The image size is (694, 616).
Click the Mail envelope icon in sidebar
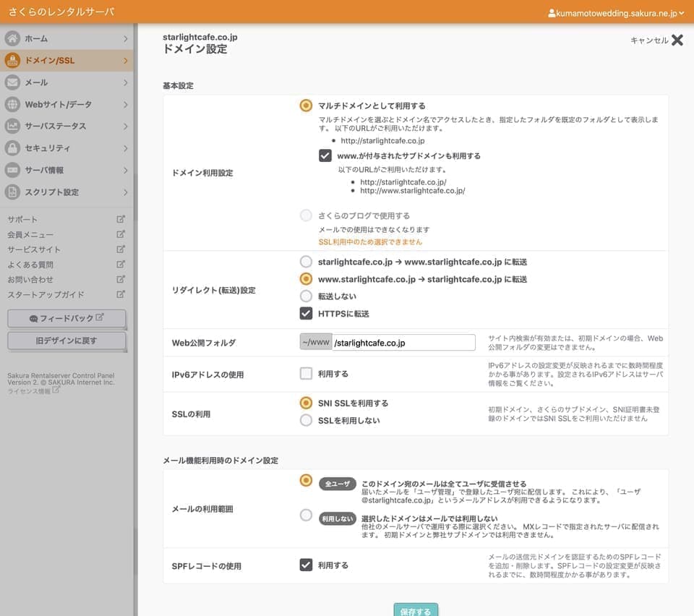[12, 82]
